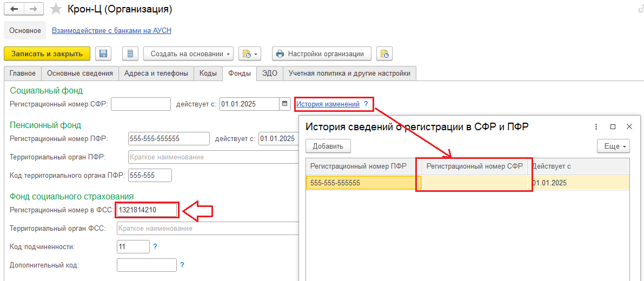Open the История изменений link

[328, 104]
